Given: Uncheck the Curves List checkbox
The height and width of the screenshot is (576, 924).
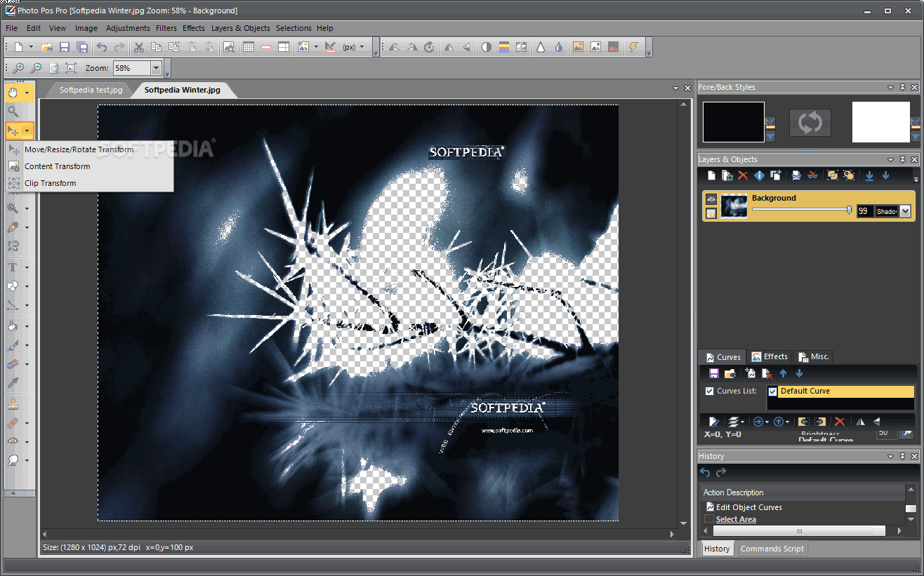Looking at the screenshot, I should 709,391.
